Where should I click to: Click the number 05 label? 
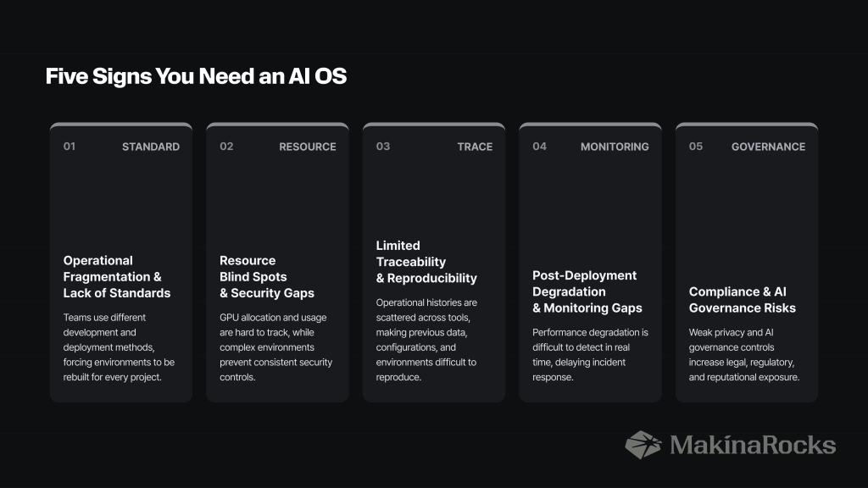[696, 146]
